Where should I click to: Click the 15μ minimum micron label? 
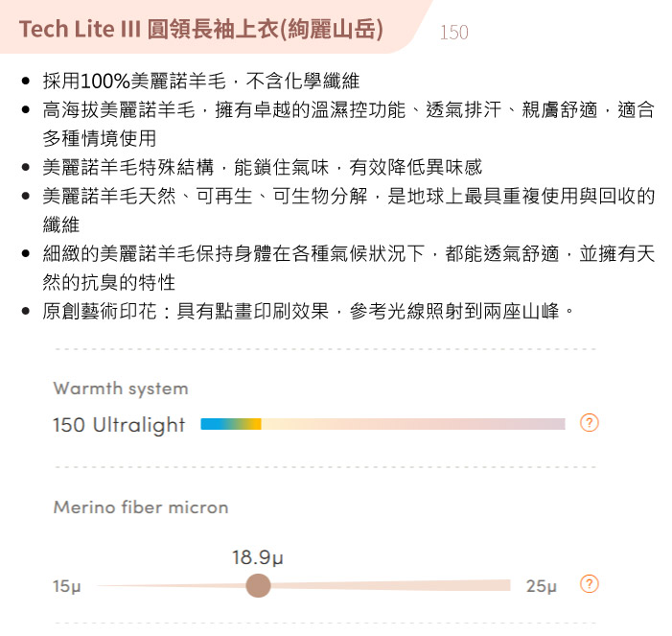pyautogui.click(x=66, y=586)
